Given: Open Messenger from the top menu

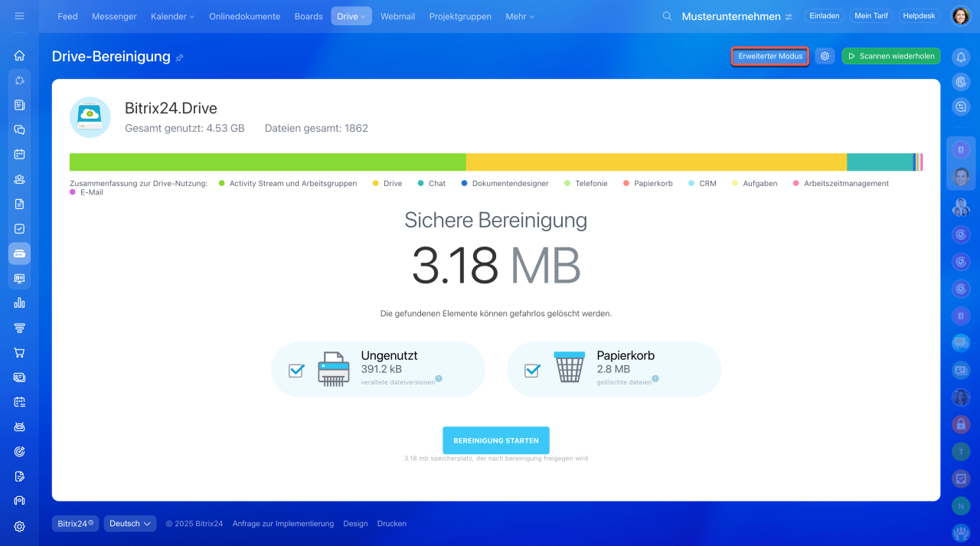Looking at the screenshot, I should click(x=114, y=16).
